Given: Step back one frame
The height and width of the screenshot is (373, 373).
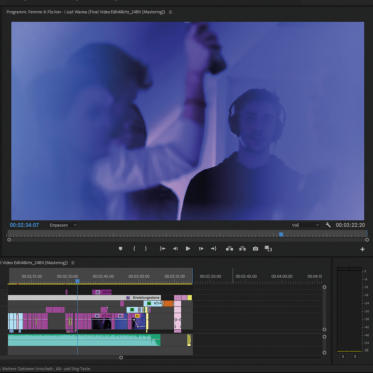Looking at the screenshot, I should click(x=175, y=249).
